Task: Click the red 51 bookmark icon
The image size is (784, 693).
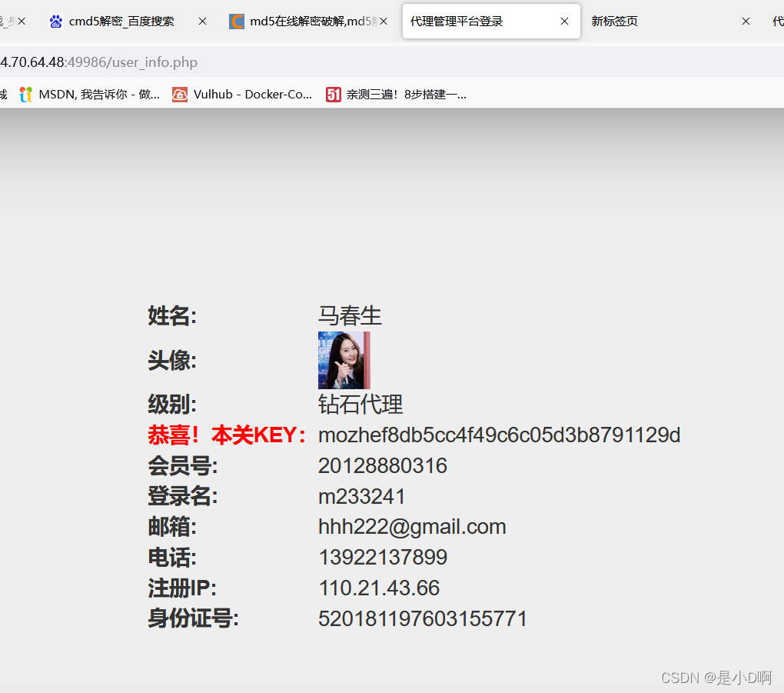Action: (334, 94)
